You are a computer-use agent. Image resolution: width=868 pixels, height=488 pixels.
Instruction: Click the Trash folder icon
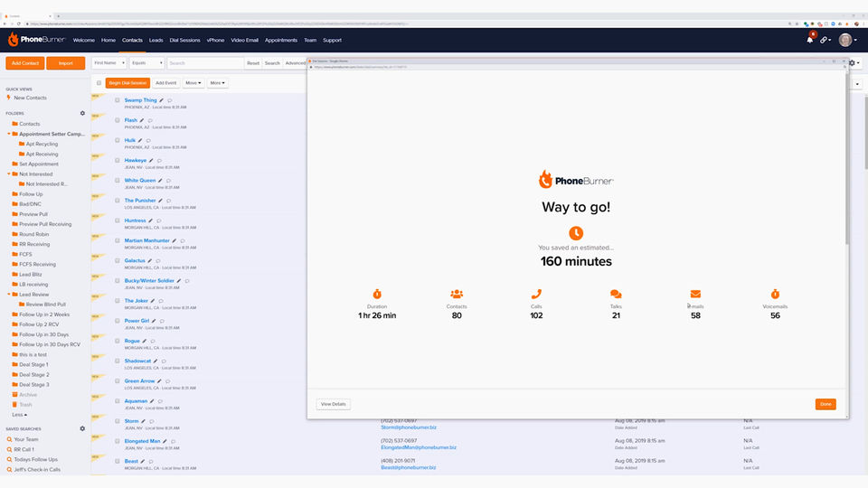pos(15,405)
